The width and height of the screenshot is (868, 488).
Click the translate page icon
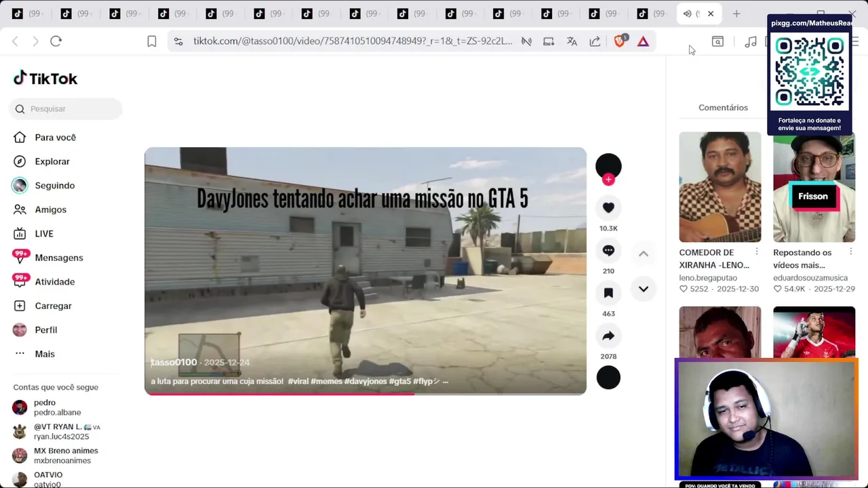(x=572, y=41)
